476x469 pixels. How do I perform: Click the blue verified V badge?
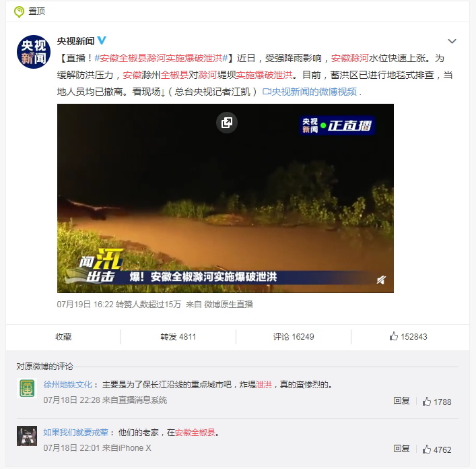click(x=102, y=40)
